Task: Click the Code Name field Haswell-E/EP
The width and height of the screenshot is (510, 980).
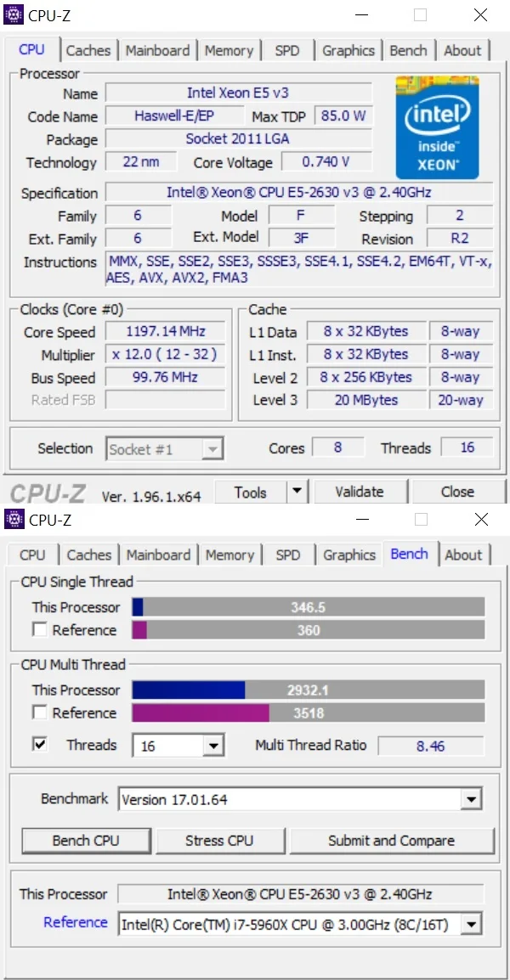Action: point(174,116)
